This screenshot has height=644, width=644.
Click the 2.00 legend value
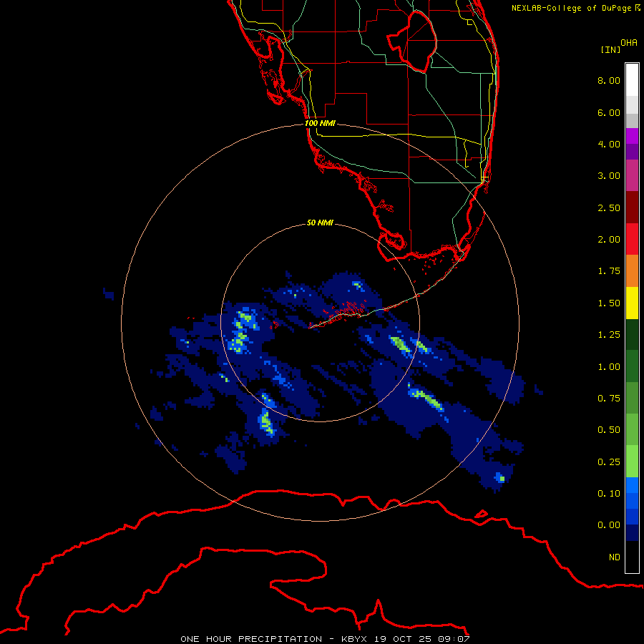point(609,240)
